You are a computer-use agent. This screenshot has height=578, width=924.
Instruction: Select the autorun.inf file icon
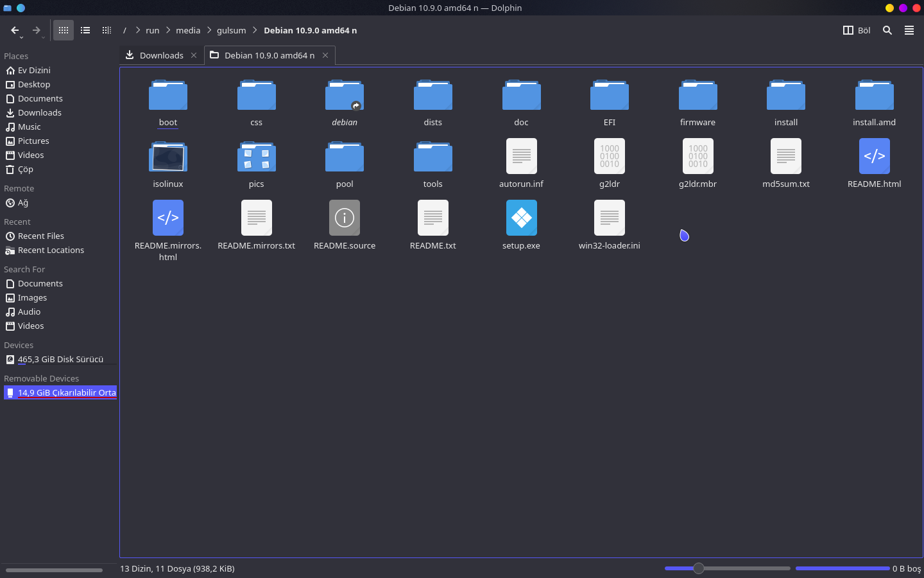(521, 156)
